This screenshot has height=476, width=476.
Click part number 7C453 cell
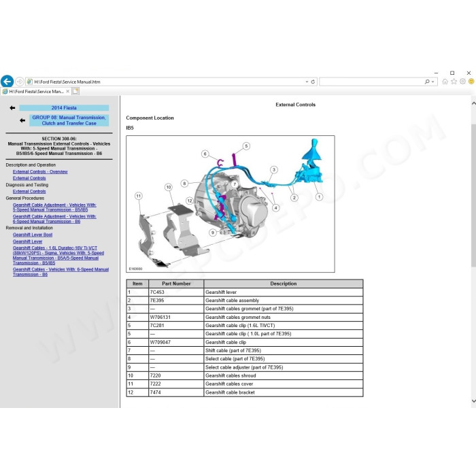pos(176,292)
